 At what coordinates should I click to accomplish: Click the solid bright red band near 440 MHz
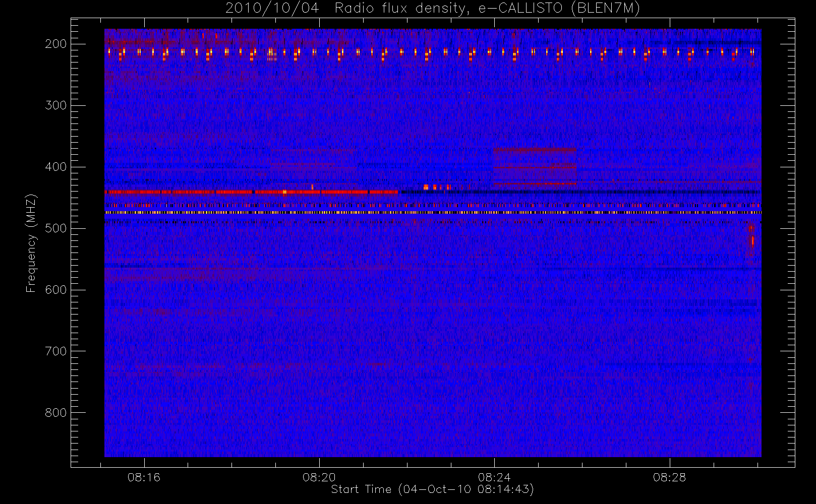(251, 192)
